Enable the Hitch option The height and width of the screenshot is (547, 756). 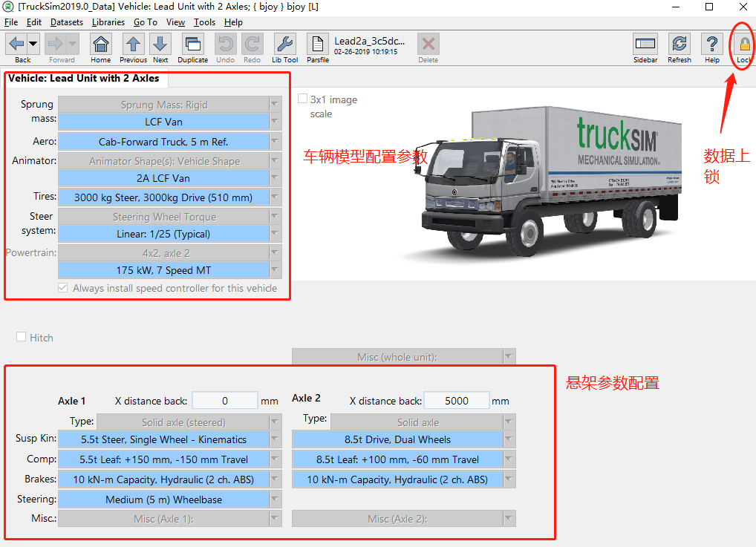click(x=22, y=338)
